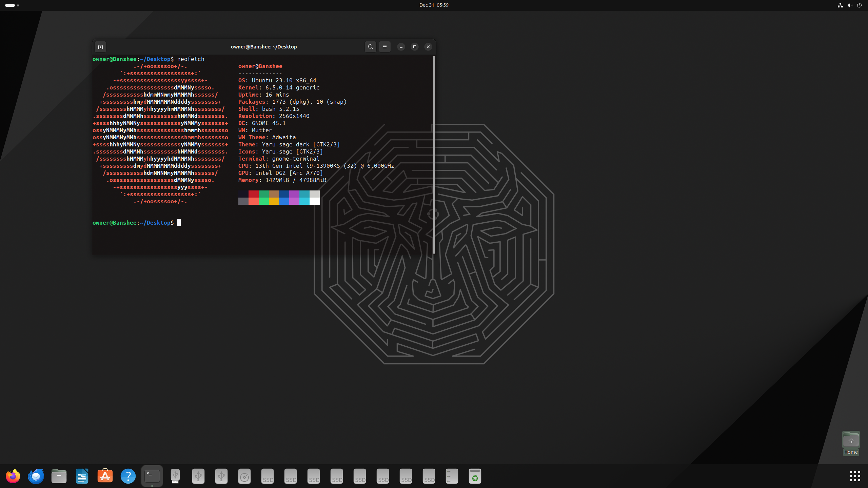Launch Thunderbird Mail from the dock
868x488 pixels.
point(36,476)
